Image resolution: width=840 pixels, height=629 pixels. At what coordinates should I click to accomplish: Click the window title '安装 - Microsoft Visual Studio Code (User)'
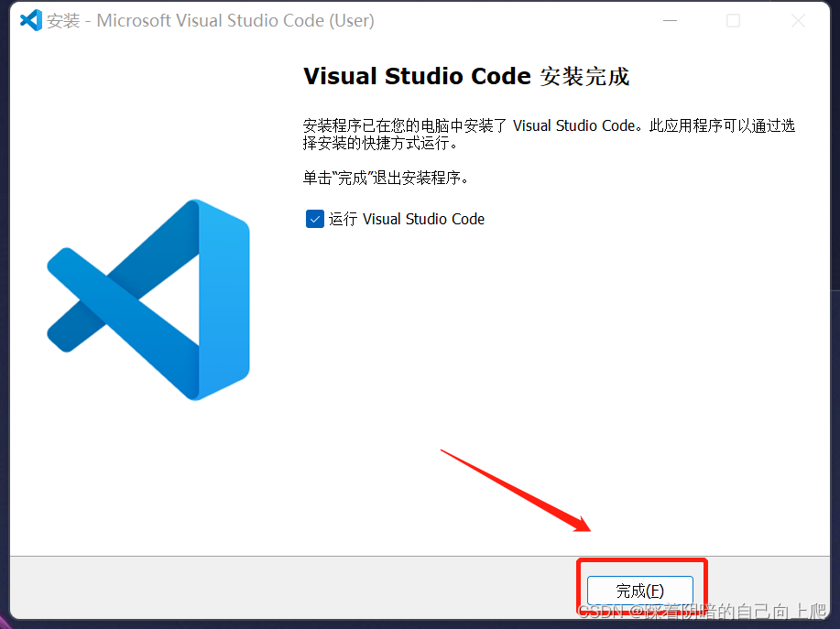click(211, 20)
